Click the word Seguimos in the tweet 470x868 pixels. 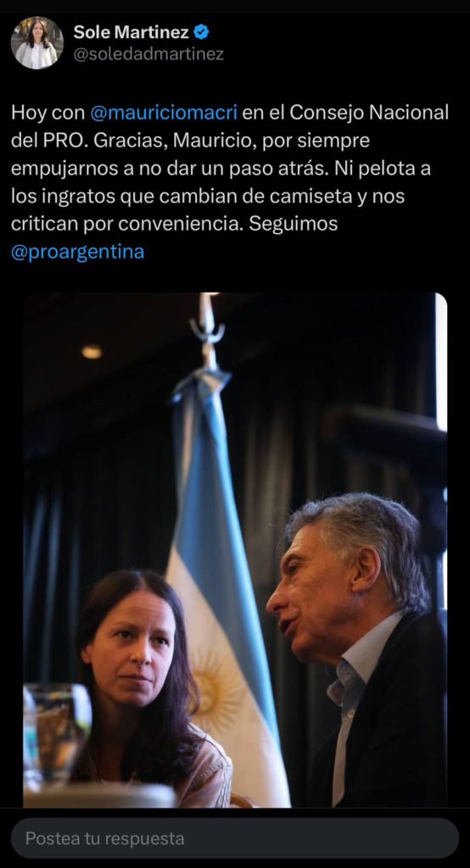[294, 224]
